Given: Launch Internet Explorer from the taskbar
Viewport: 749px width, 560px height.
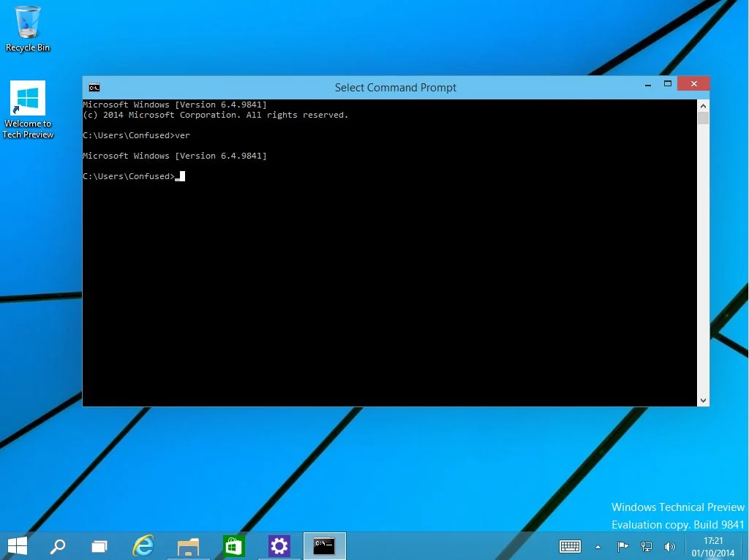Looking at the screenshot, I should [x=143, y=545].
